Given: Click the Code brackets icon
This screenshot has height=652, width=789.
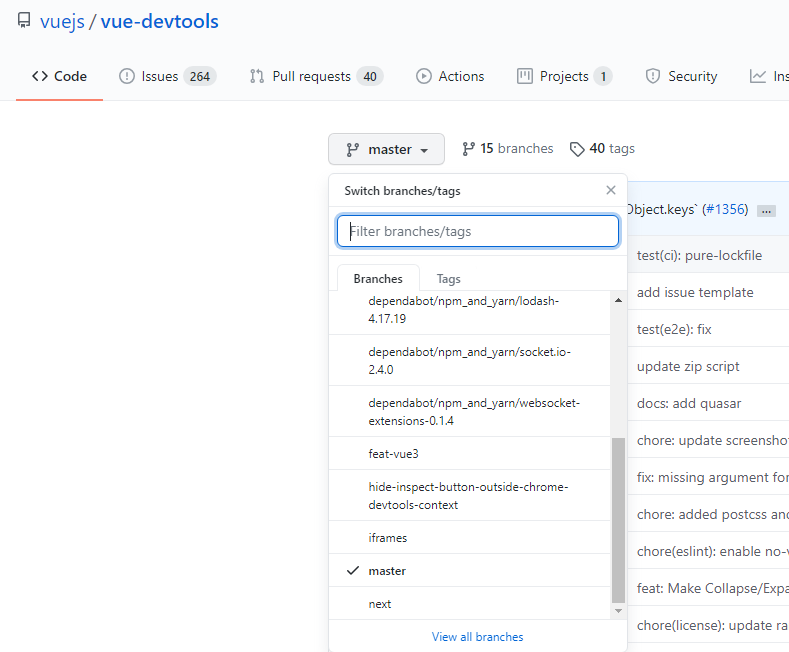Looking at the screenshot, I should coord(40,76).
